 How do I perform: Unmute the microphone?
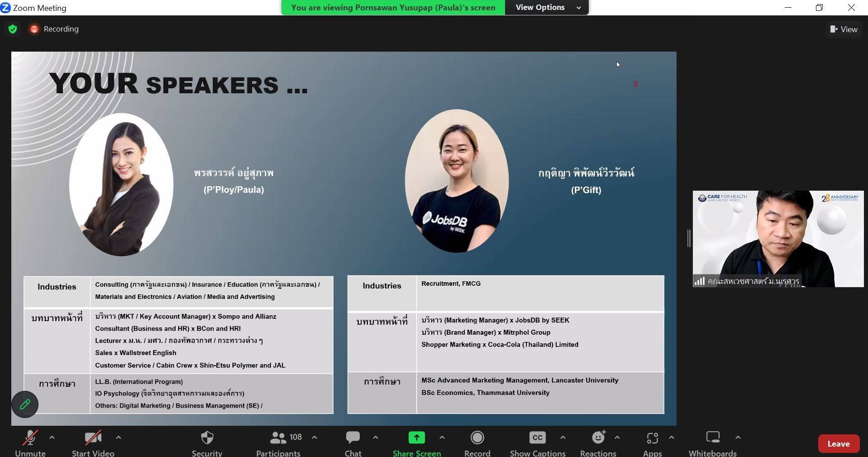(30, 443)
